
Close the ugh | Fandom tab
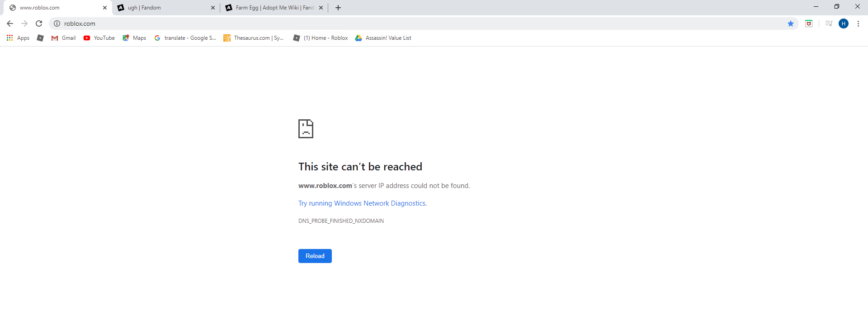click(213, 8)
